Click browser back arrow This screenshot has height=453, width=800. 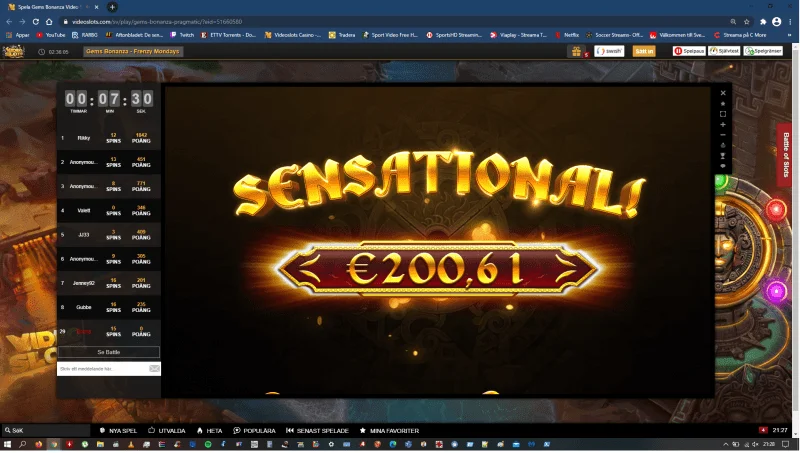tap(9, 21)
